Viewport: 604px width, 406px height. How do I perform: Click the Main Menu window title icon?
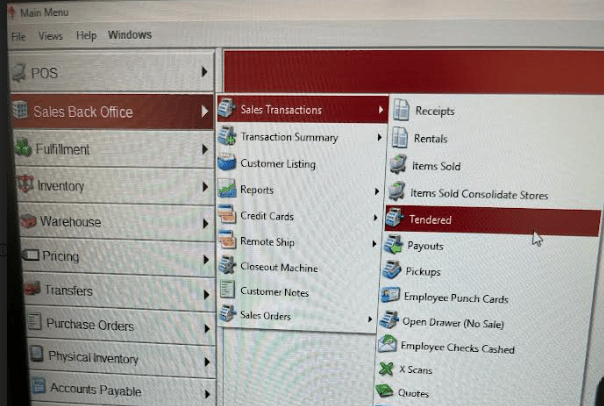(x=12, y=12)
